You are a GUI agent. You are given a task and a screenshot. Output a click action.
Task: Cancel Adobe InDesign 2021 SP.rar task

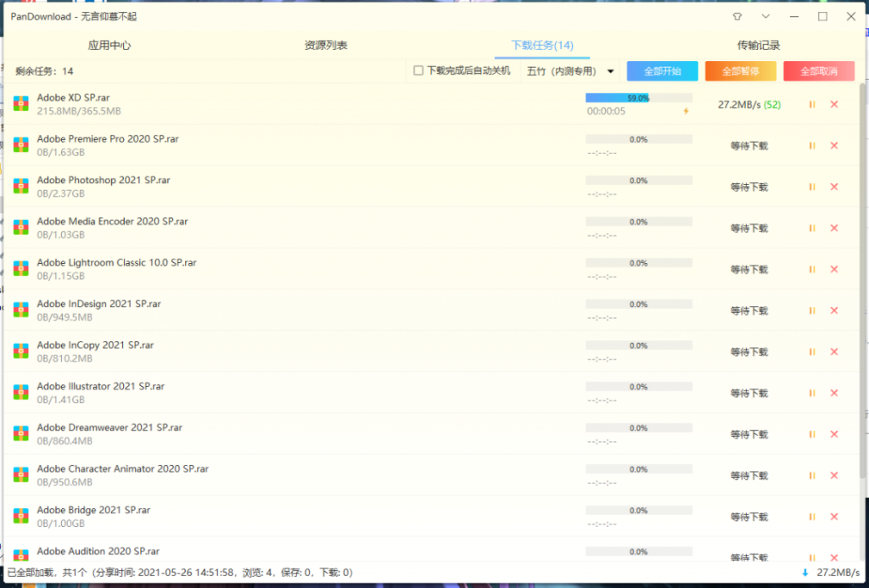coord(833,311)
